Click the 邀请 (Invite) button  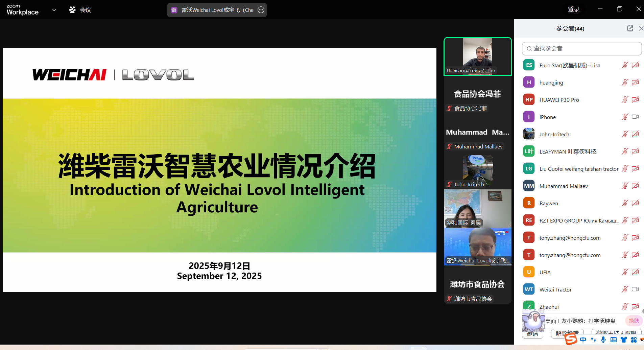click(532, 334)
